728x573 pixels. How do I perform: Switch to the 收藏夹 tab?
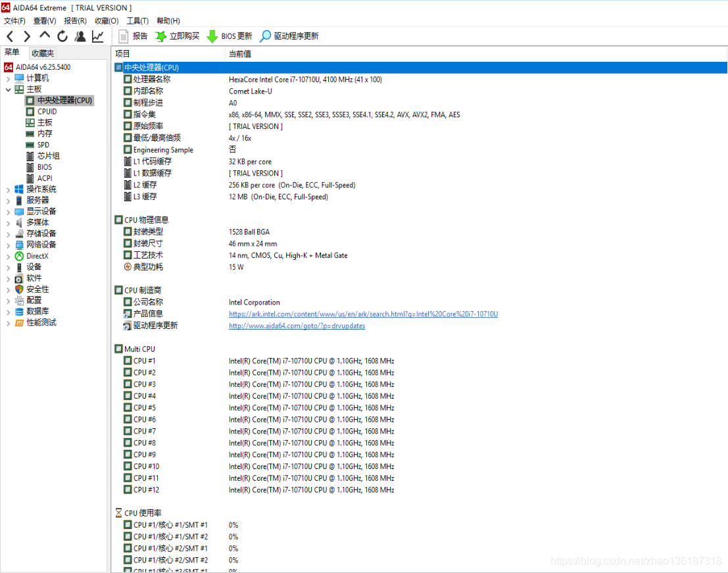point(43,53)
